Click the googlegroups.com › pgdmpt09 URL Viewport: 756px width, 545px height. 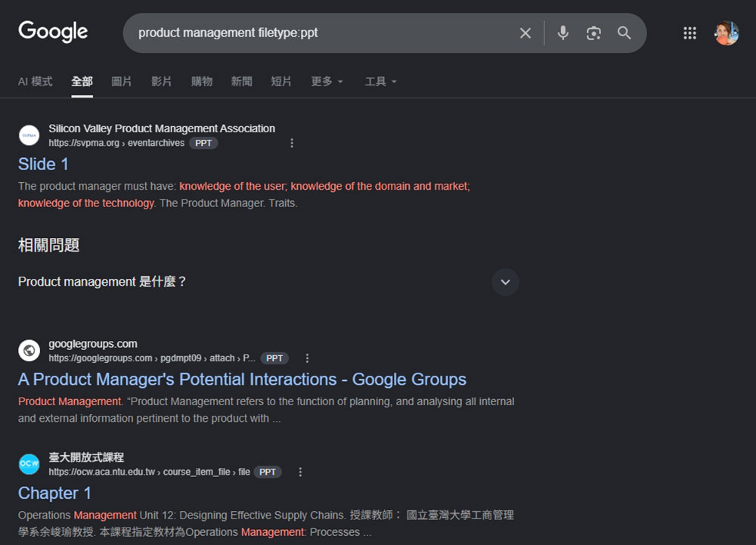(152, 358)
